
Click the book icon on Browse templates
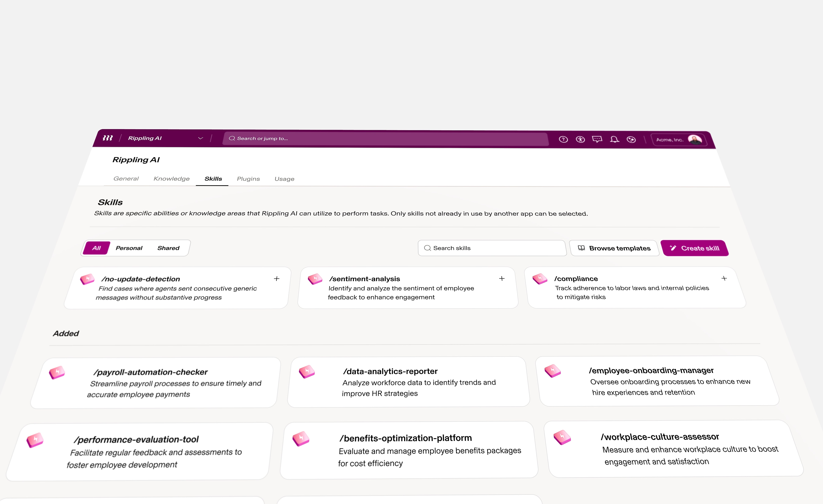[x=581, y=248]
